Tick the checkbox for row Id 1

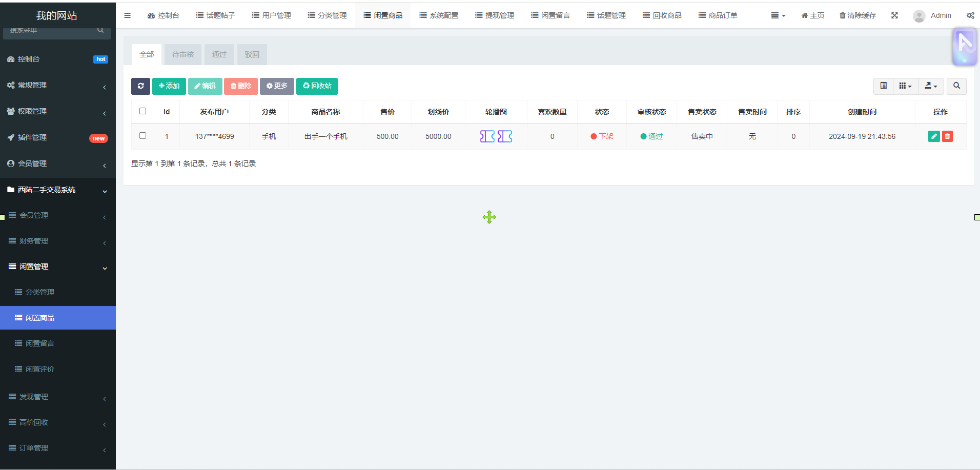point(142,136)
